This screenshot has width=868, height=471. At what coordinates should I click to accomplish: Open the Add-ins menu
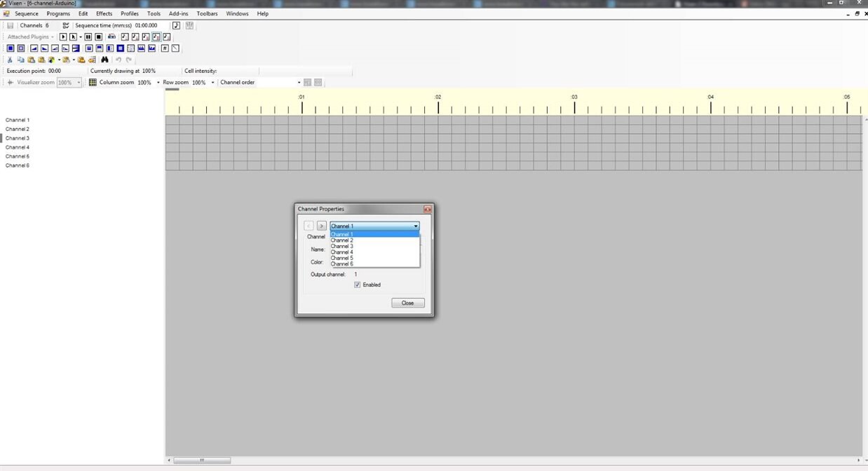[178, 13]
